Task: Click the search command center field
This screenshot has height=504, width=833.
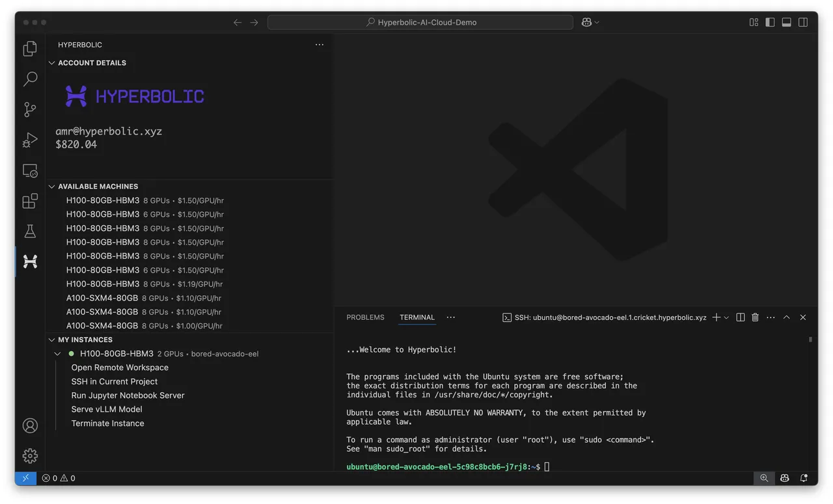Action: pyautogui.click(x=420, y=22)
